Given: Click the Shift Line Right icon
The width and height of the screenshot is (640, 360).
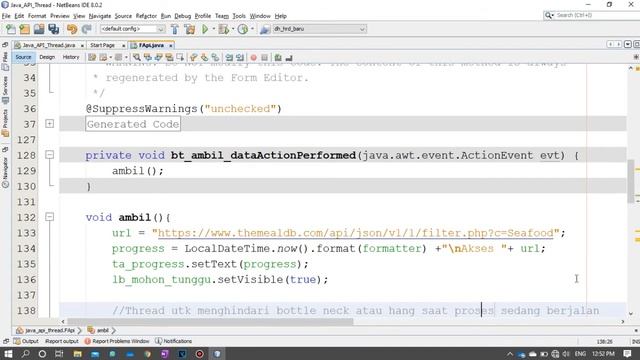Looking at the screenshot, I should pos(240,58).
